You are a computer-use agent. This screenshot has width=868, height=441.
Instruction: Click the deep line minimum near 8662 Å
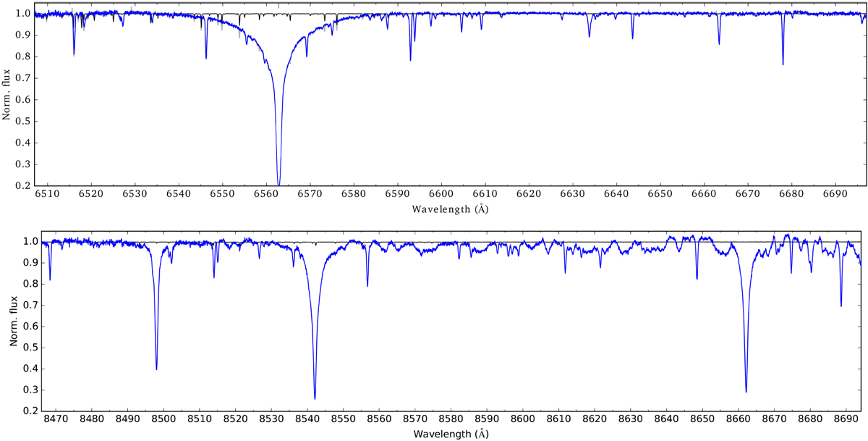[x=746, y=390]
